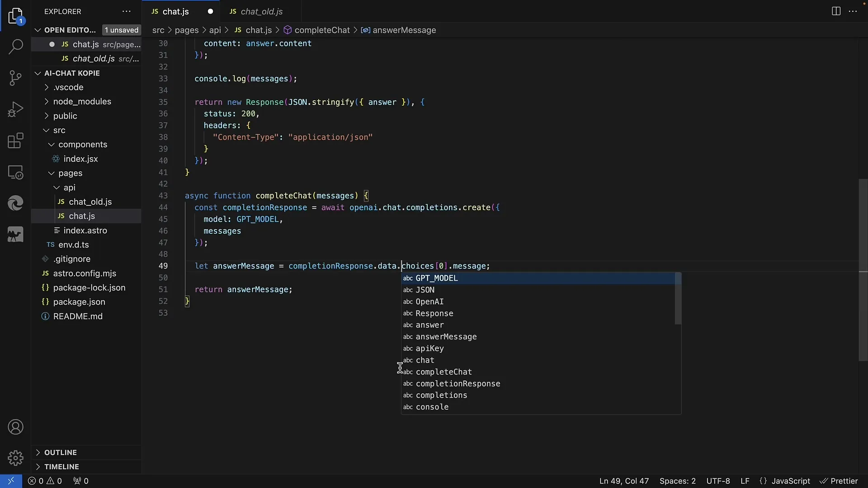
Task: Choose answerMessage from the autocomplete list
Action: 538,337
